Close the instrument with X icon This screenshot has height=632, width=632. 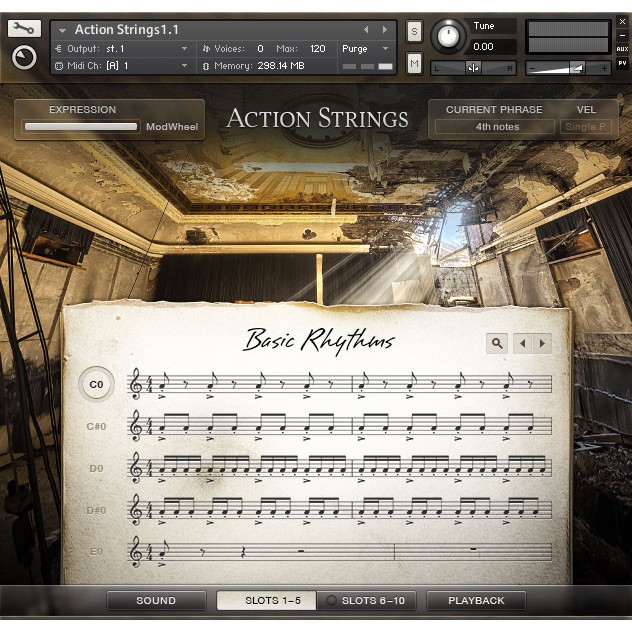[622, 22]
